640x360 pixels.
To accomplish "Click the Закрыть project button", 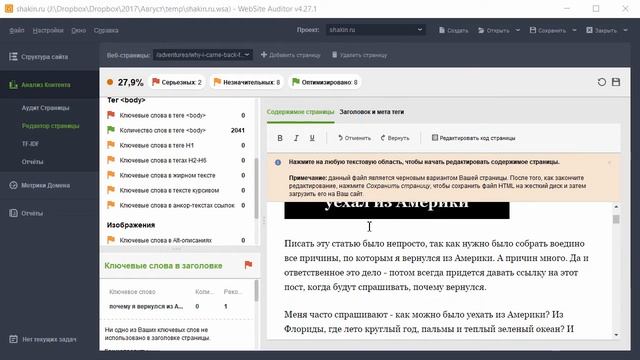I will coord(602,30).
